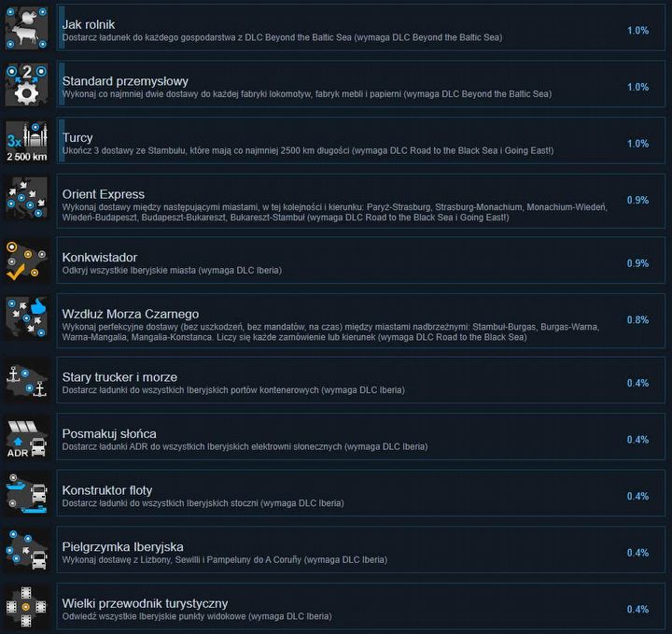Click the Konstruktor floty ship icon

click(x=26, y=493)
